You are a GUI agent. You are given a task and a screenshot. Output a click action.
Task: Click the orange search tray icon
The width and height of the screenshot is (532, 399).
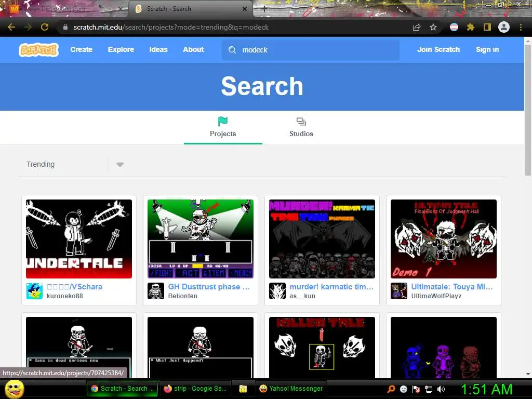[x=391, y=389]
